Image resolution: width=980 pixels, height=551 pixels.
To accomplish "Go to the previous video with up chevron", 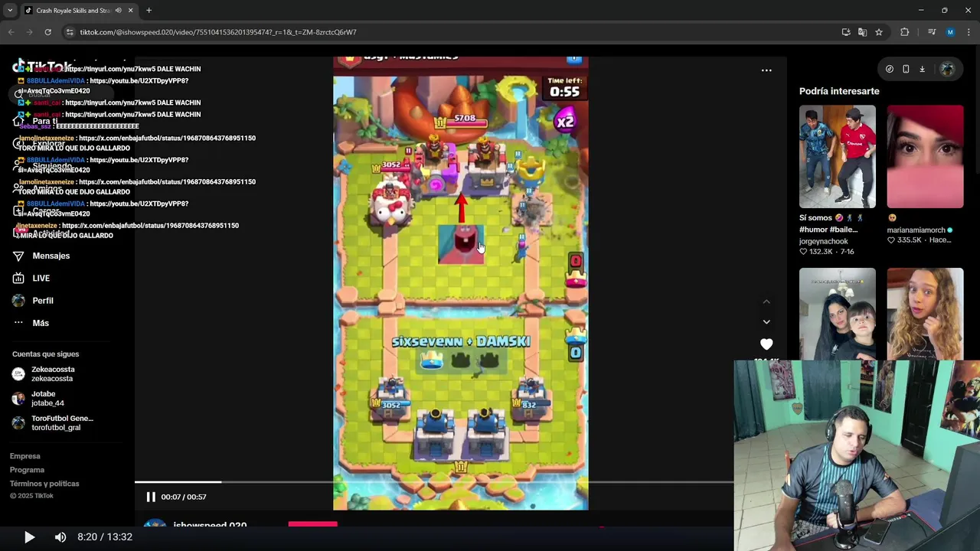I will 766,302.
